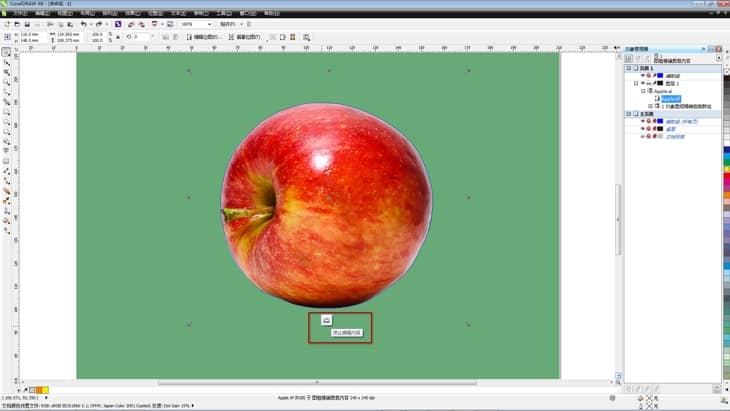Toggle visibility eye of Layer 1

641,83
